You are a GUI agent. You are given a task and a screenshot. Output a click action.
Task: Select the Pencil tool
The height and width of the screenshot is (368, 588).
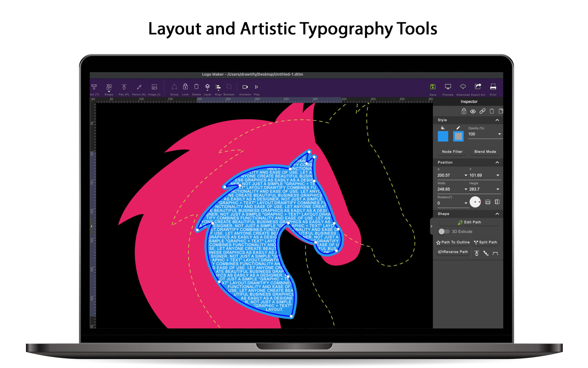tap(139, 87)
